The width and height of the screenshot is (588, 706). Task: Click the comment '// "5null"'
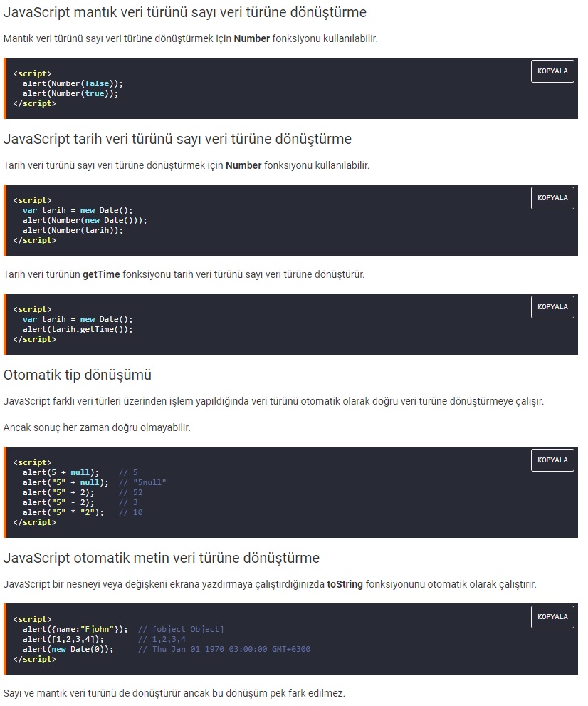[142, 483]
